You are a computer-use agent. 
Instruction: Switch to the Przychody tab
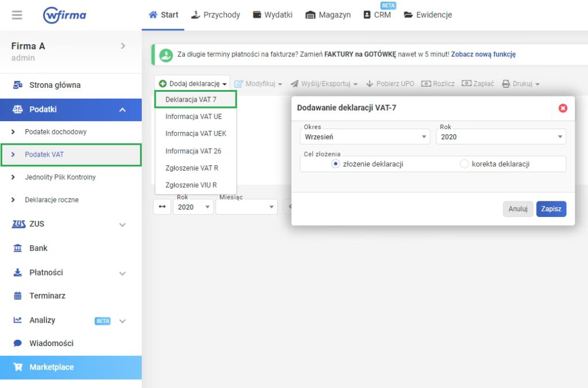(x=215, y=15)
